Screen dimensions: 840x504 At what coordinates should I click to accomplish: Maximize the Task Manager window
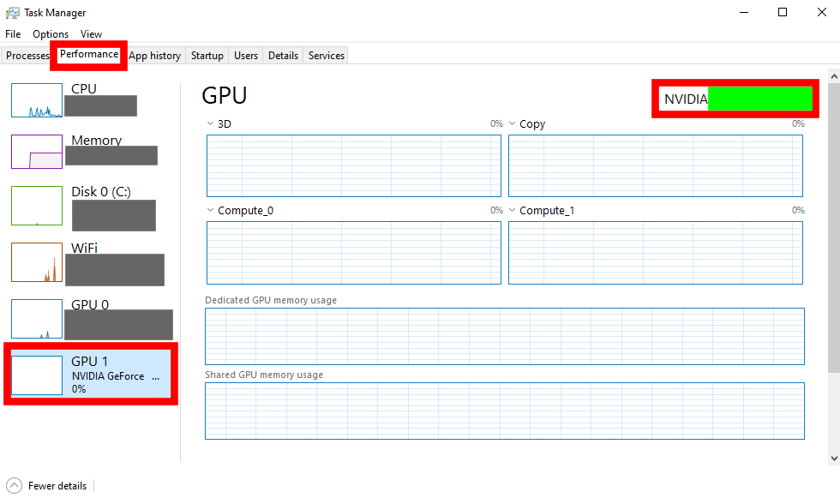783,12
